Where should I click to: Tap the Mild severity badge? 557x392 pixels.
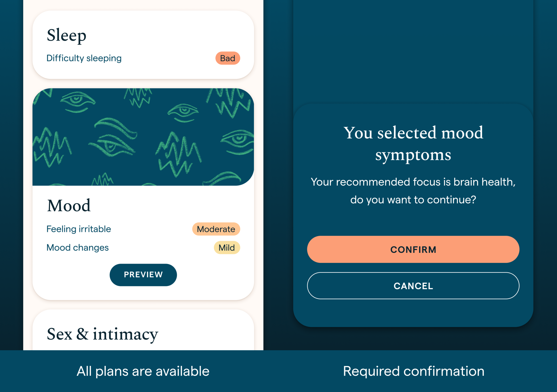pos(226,247)
